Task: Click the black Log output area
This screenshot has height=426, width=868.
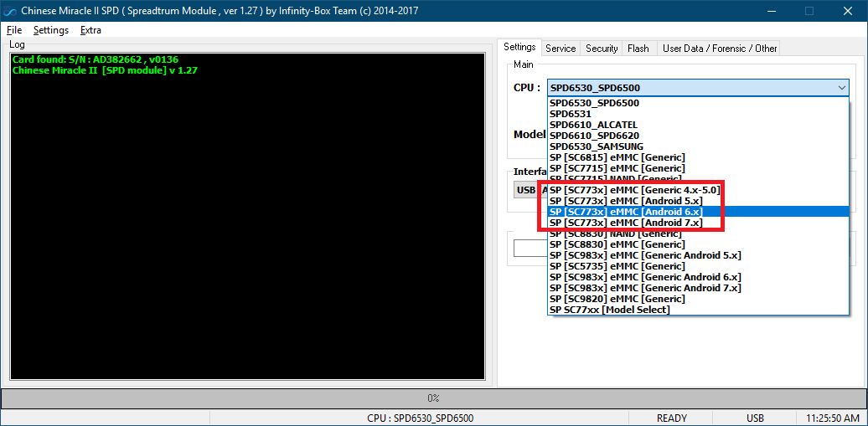Action: (248, 216)
